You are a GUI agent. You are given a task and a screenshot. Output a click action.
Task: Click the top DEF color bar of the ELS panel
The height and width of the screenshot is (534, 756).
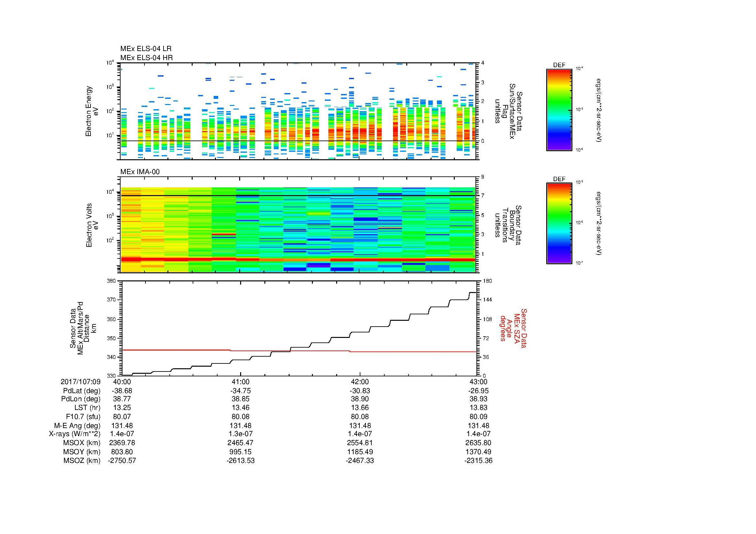(x=559, y=110)
